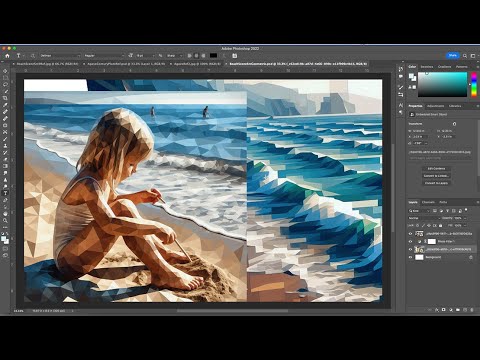Switch to the Patterns tab
This screenshot has height=360, width=480.
[x=462, y=67]
